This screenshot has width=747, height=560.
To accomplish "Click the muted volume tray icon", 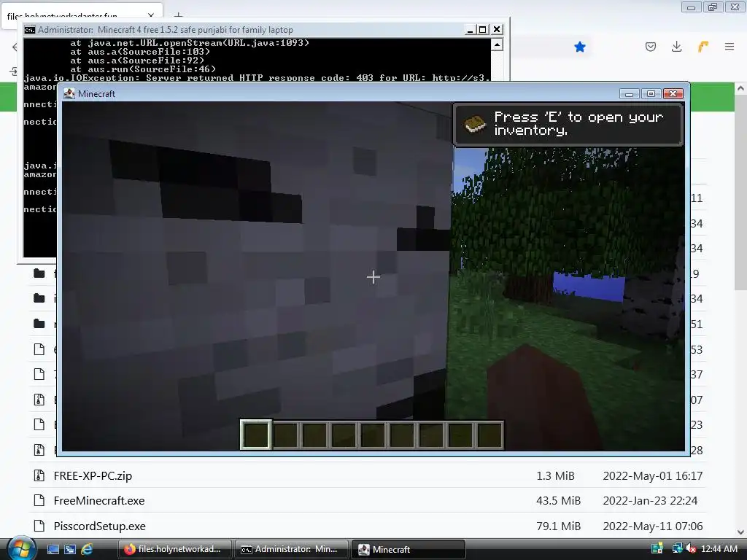I will [691, 548].
